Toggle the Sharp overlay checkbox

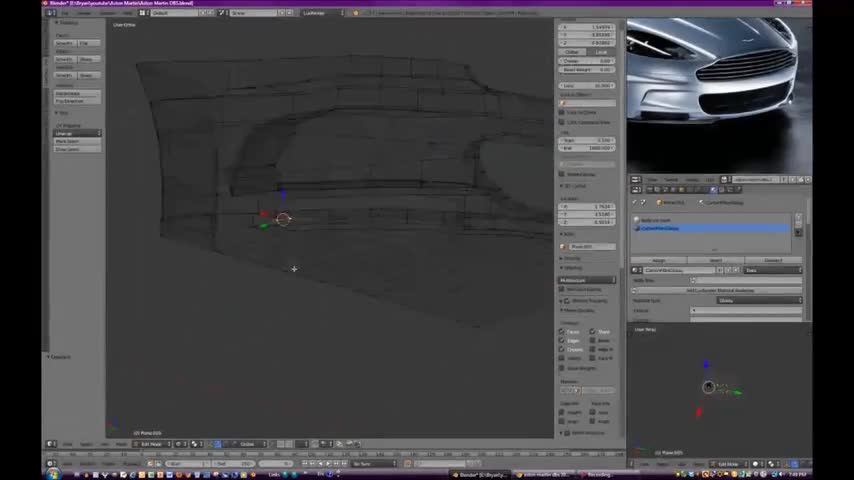pos(592,331)
